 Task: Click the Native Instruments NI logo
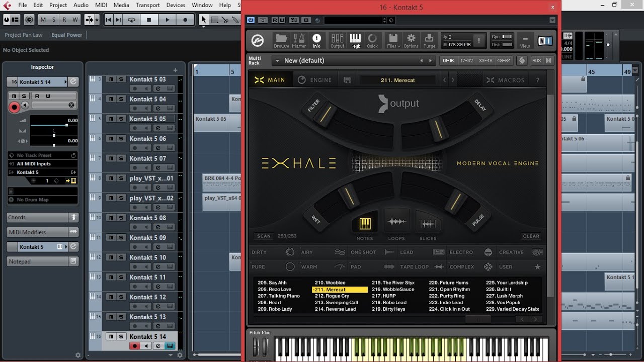coord(545,41)
